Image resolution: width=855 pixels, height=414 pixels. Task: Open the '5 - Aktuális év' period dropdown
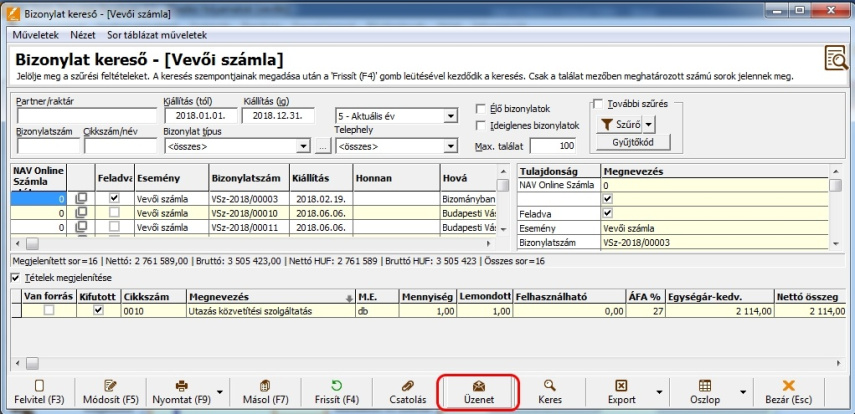pos(451,116)
